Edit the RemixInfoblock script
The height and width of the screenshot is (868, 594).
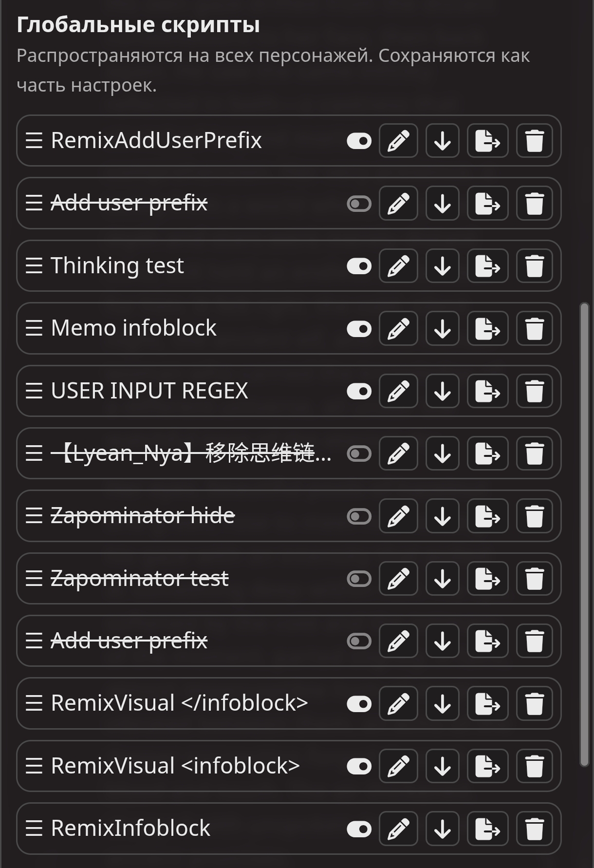(x=398, y=829)
